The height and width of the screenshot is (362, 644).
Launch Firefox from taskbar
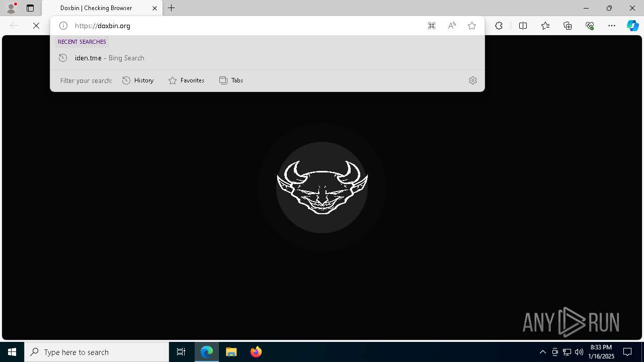click(256, 352)
